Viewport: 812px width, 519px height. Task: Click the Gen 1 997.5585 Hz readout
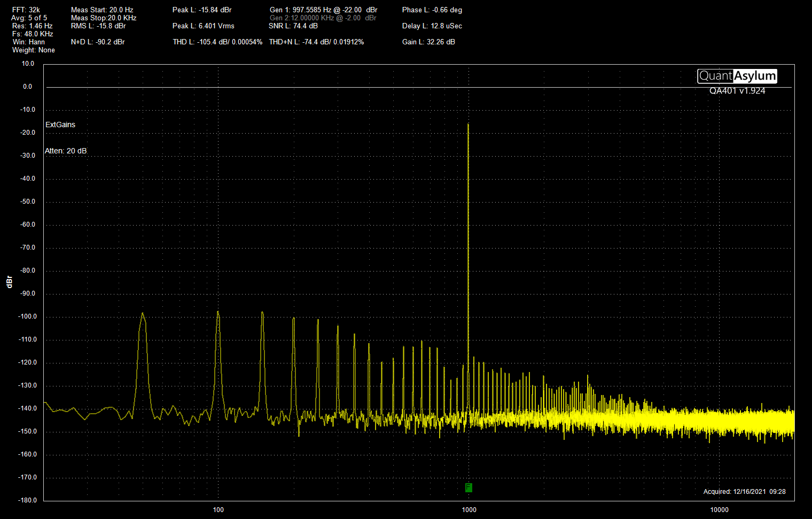pyautogui.click(x=324, y=10)
